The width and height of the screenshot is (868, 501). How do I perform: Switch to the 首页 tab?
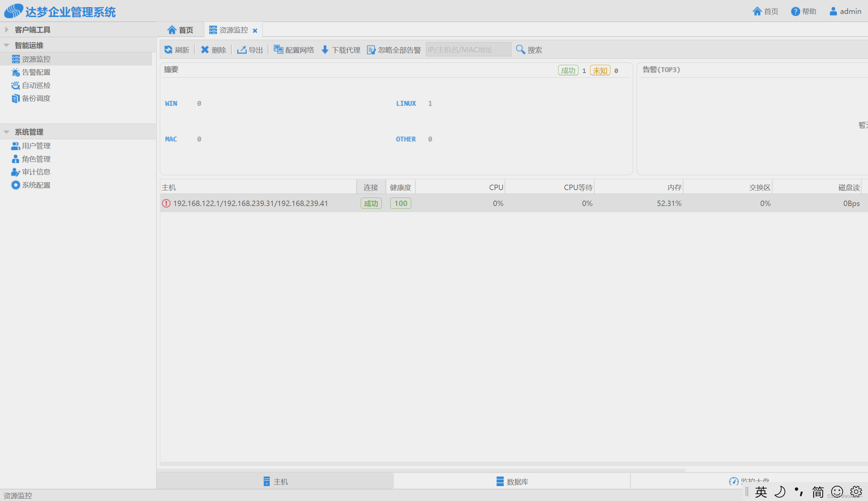click(180, 30)
